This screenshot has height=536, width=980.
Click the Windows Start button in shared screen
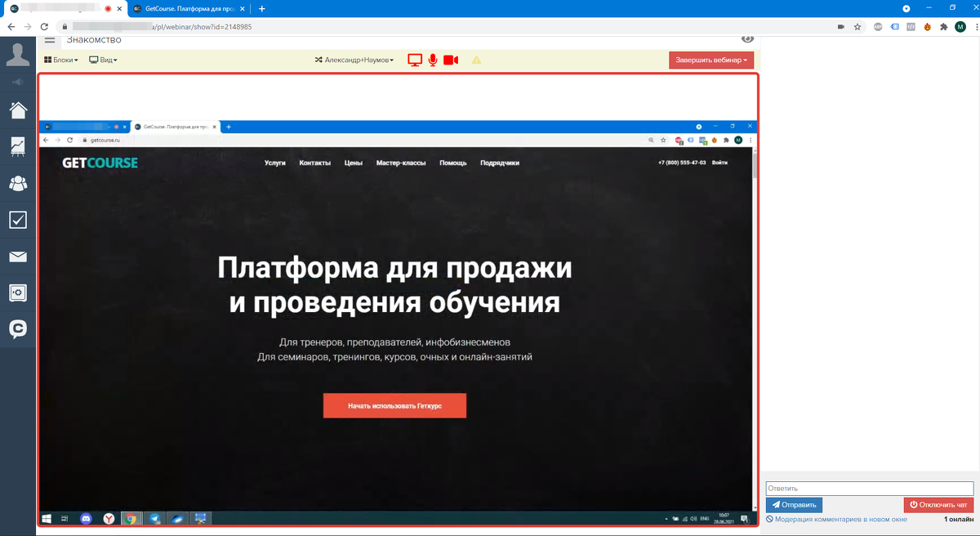pos(47,519)
